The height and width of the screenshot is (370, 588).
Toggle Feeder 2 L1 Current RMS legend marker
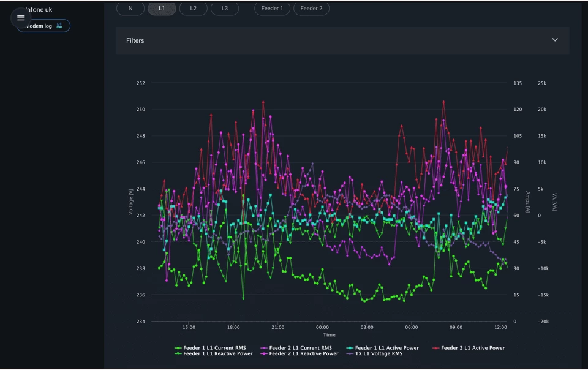click(x=265, y=348)
